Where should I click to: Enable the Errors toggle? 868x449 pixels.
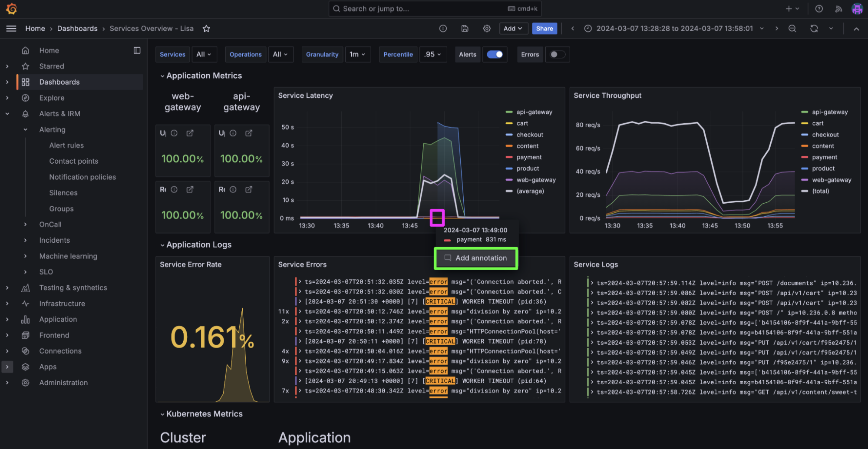point(558,54)
